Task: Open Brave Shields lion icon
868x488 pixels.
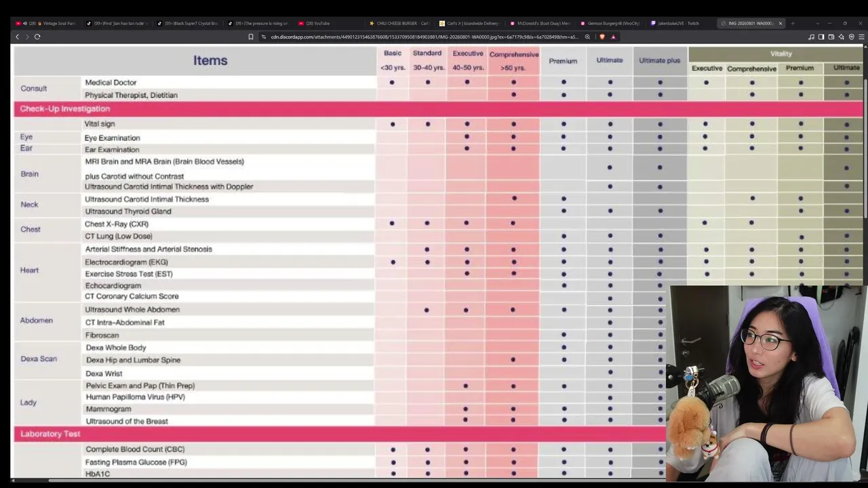Action: [602, 37]
